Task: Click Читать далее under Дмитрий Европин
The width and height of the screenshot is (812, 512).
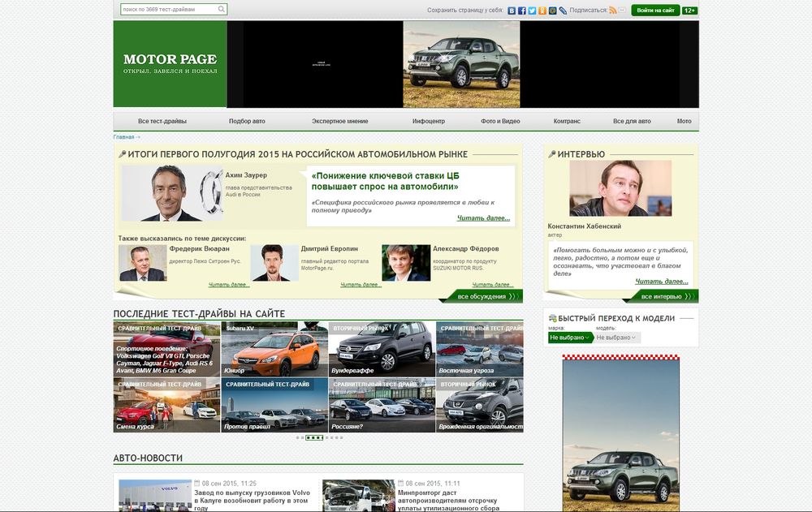Action: (361, 285)
